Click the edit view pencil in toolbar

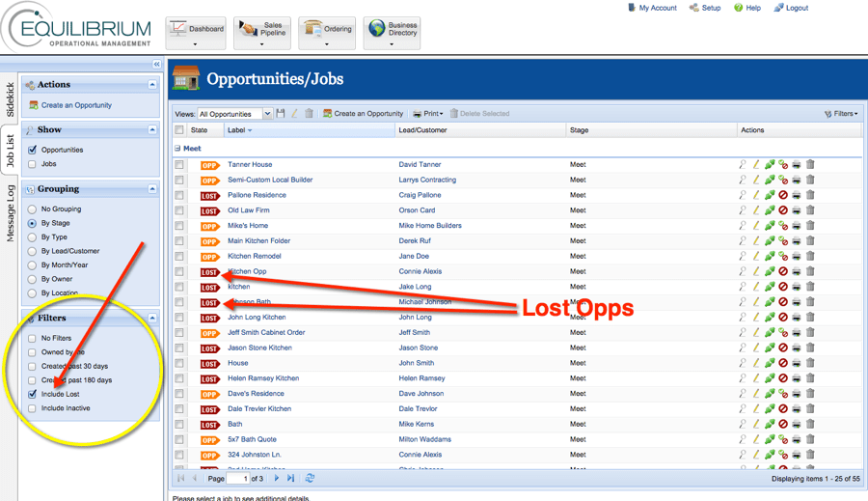coord(294,113)
